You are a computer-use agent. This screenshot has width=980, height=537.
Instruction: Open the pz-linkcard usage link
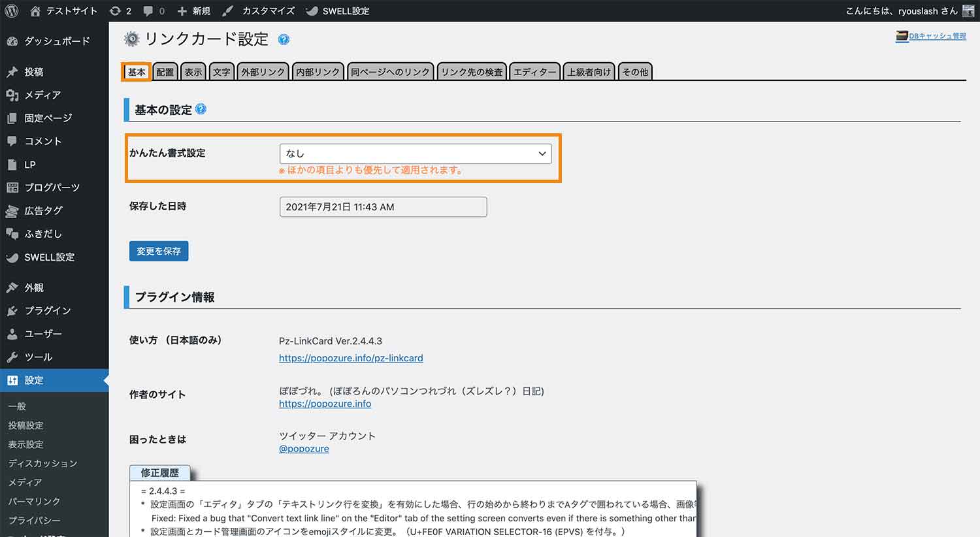351,358
